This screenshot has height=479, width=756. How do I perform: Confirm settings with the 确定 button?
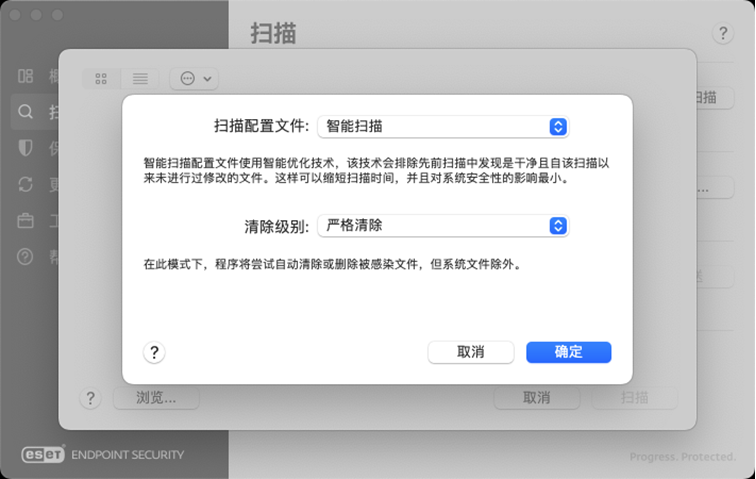tap(568, 352)
